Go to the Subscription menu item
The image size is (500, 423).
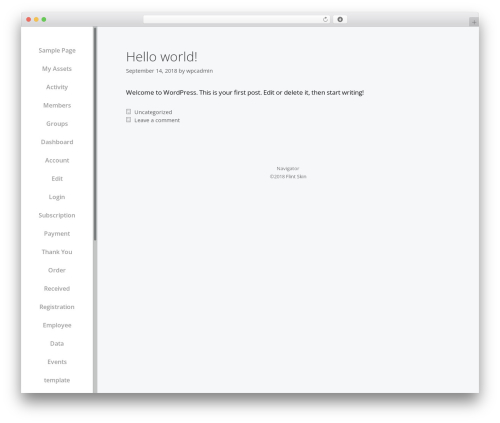pos(57,215)
